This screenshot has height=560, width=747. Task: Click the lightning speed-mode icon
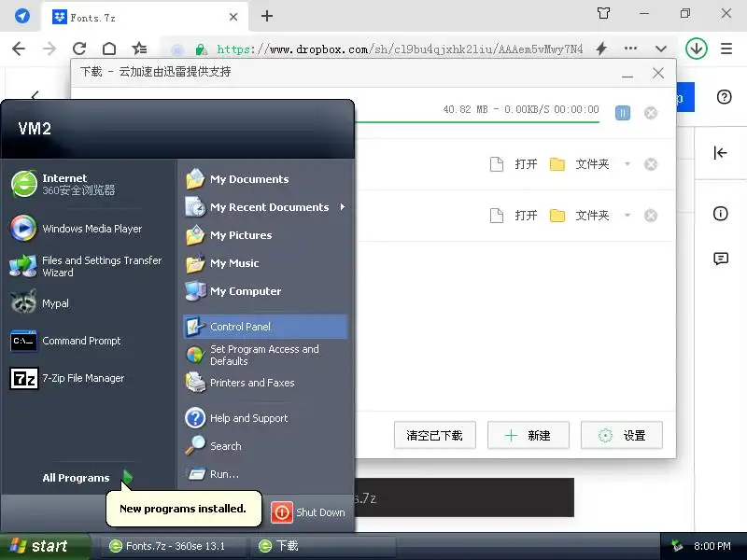click(601, 49)
